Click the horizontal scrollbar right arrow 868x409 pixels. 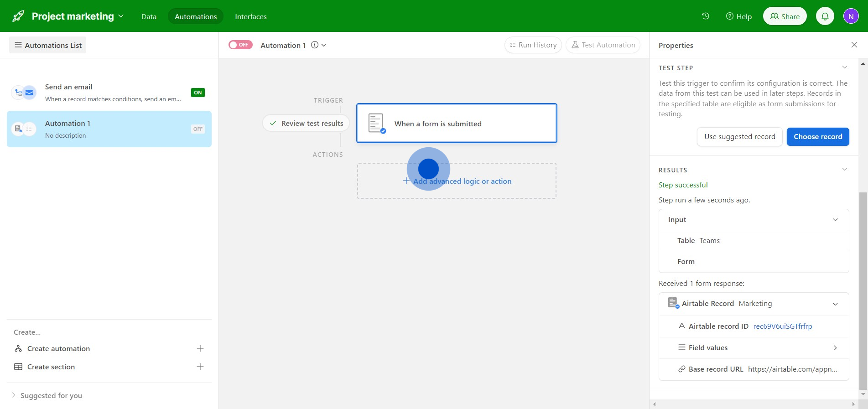pos(853,404)
